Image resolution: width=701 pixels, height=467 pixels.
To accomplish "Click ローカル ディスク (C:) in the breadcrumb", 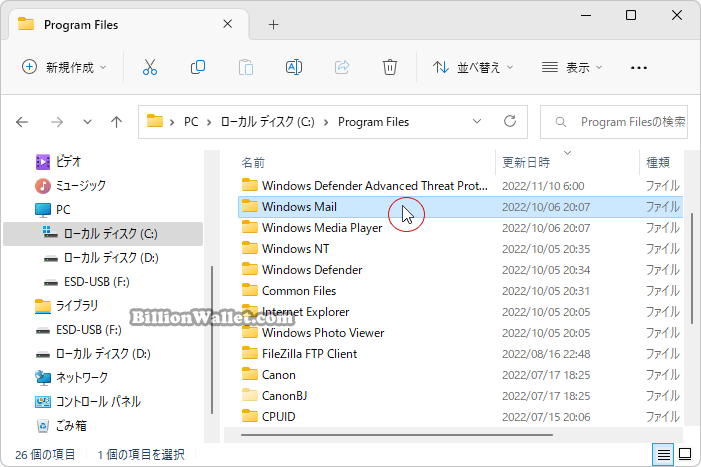I will point(267,122).
